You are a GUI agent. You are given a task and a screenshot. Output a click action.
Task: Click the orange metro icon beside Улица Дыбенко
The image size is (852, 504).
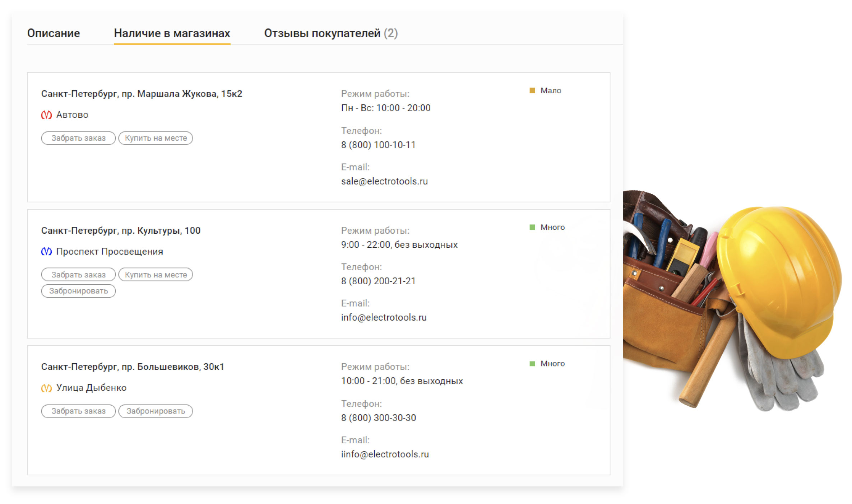click(x=46, y=388)
